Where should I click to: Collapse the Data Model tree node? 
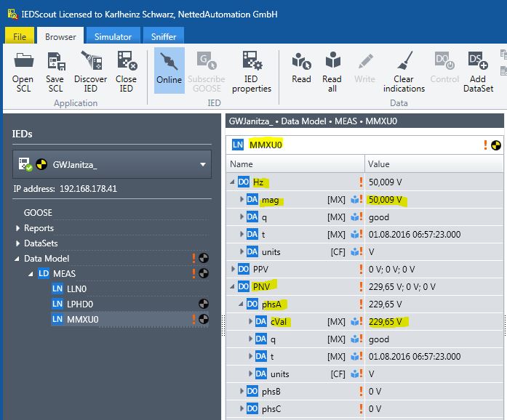(17, 259)
